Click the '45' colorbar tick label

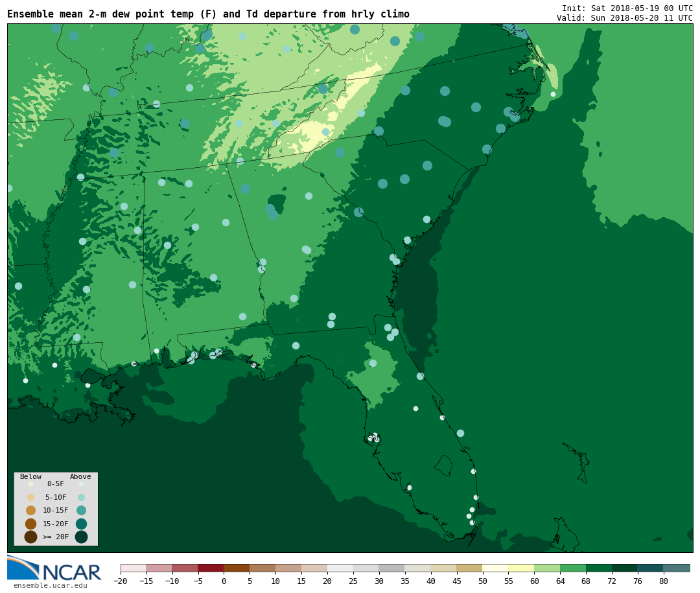click(457, 581)
